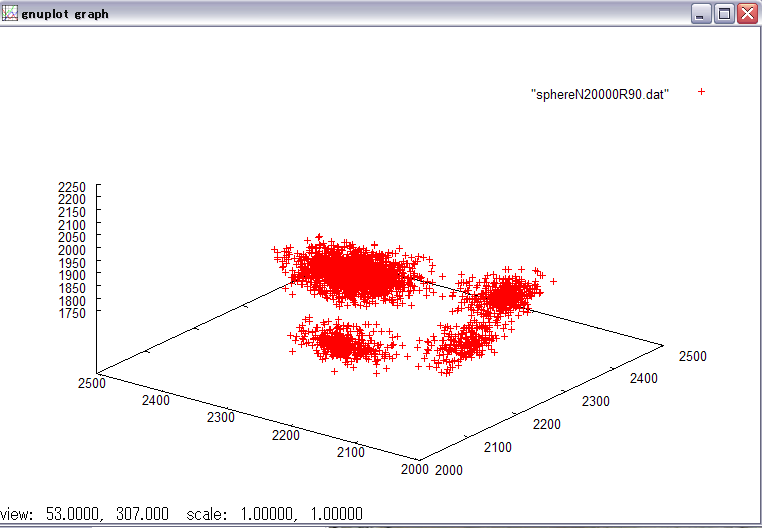Click the z-axis label 2250
The height and width of the screenshot is (528, 762).
coord(71,187)
